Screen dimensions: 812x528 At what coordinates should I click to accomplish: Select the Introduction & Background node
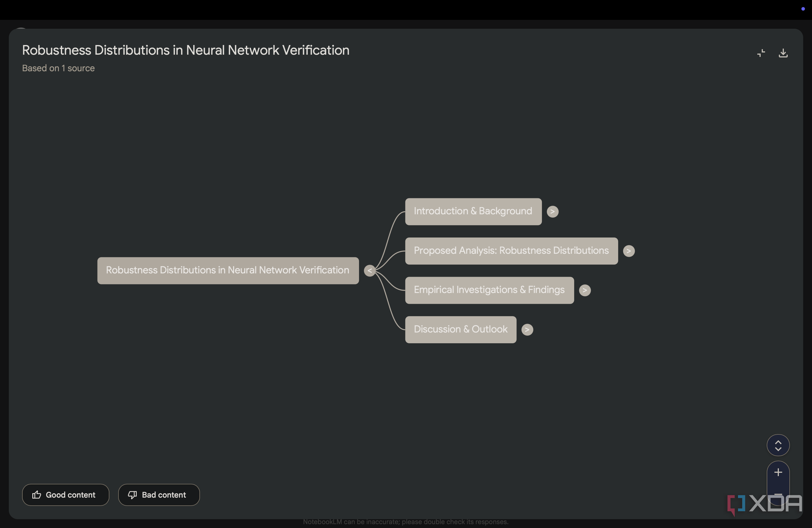coord(473,212)
